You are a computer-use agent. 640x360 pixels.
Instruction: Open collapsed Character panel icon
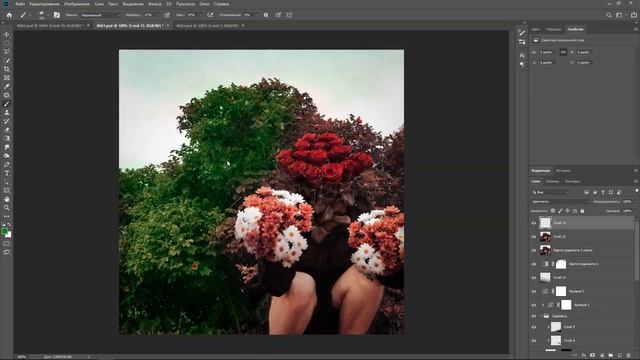point(522,55)
